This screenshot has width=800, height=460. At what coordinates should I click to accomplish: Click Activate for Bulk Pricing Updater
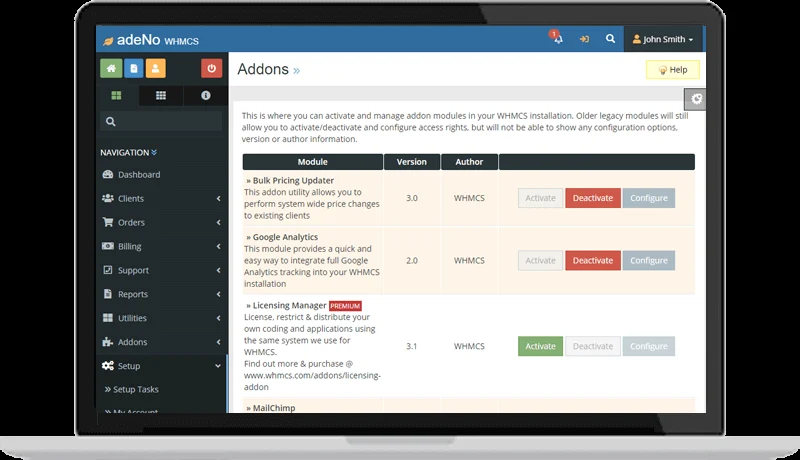point(540,198)
